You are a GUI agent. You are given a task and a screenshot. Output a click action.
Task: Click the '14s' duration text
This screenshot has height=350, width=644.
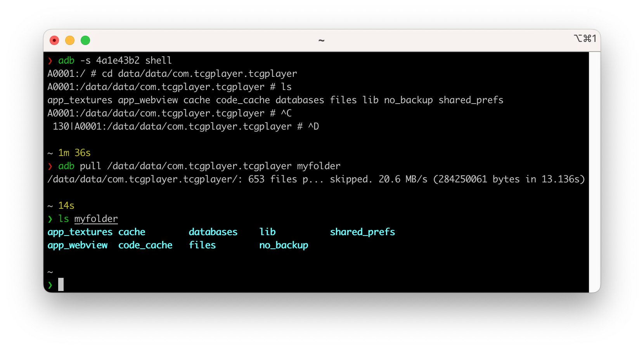(x=66, y=206)
